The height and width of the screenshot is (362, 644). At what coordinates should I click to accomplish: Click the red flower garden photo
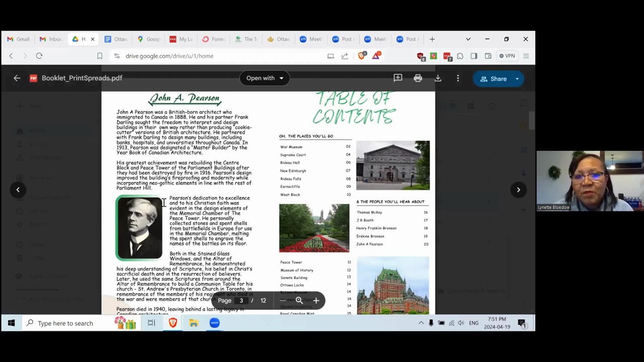314,228
